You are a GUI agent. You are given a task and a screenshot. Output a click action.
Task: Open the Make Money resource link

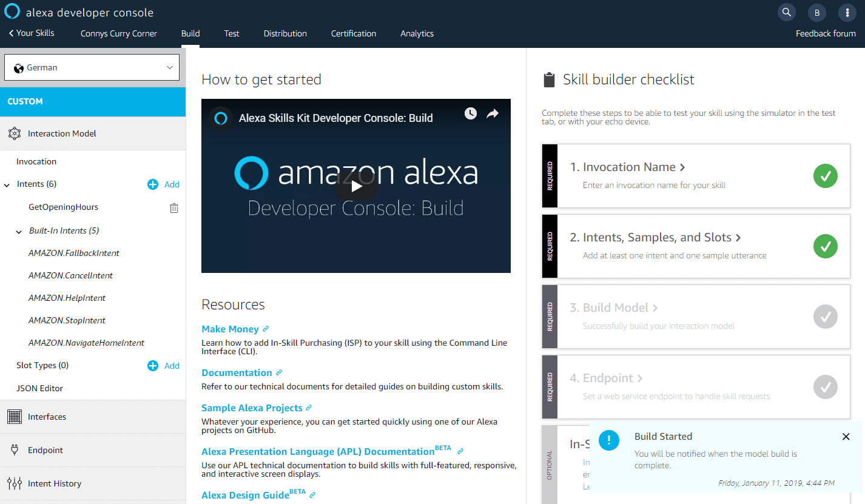230,329
